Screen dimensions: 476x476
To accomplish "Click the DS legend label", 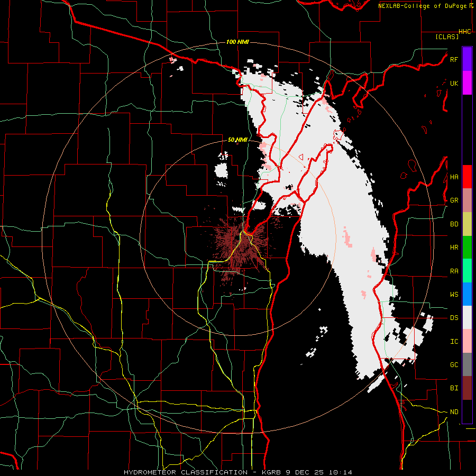I will (x=454, y=317).
